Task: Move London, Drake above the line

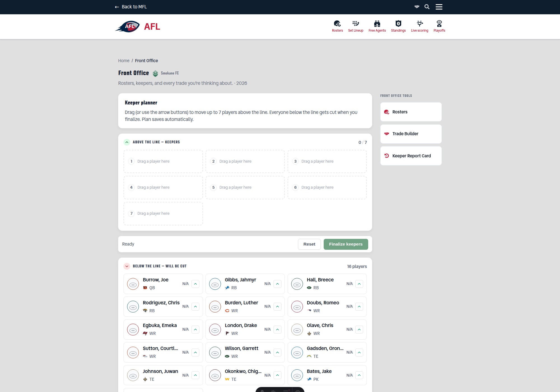Action: coord(277,330)
